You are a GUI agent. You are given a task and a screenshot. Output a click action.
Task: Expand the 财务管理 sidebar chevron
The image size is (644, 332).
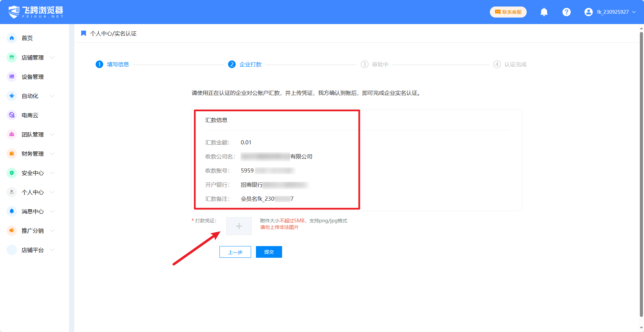(52, 154)
